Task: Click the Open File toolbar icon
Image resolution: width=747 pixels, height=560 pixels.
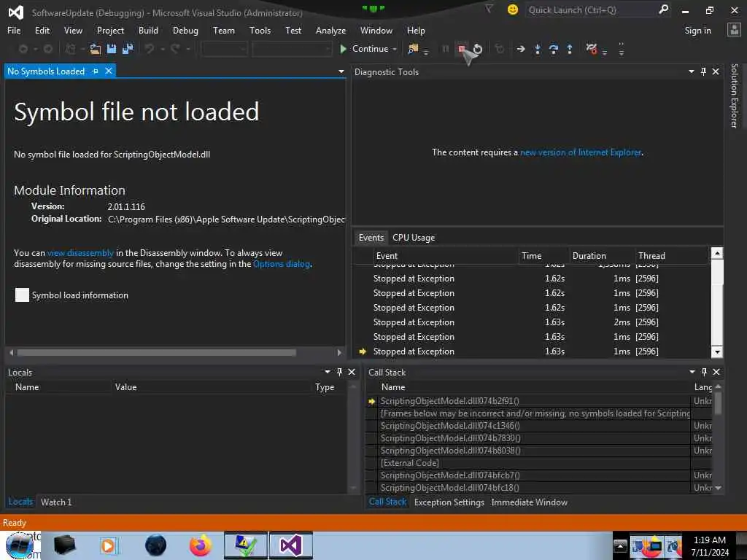Action: 96,49
